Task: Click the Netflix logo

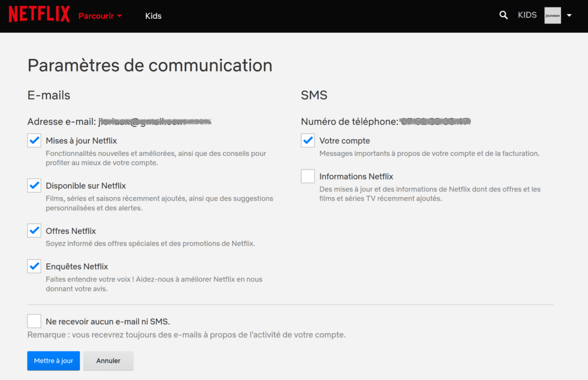Action: coord(40,14)
